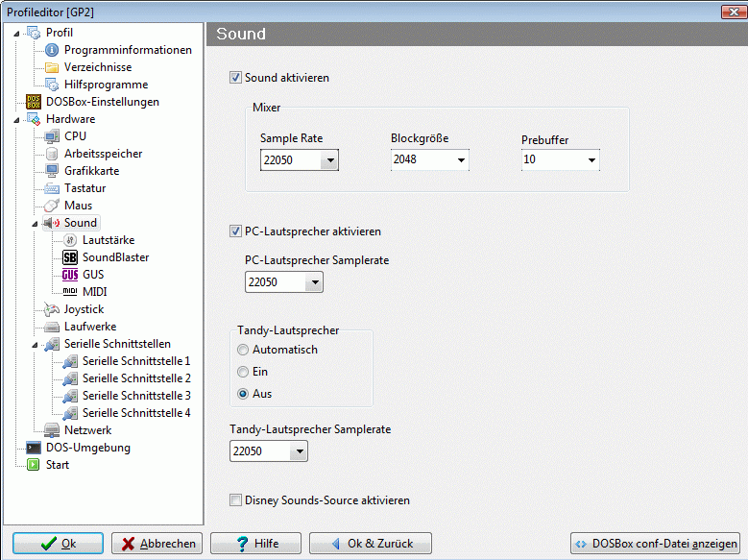Click the Arbeitsspeicher tree label

103,154
